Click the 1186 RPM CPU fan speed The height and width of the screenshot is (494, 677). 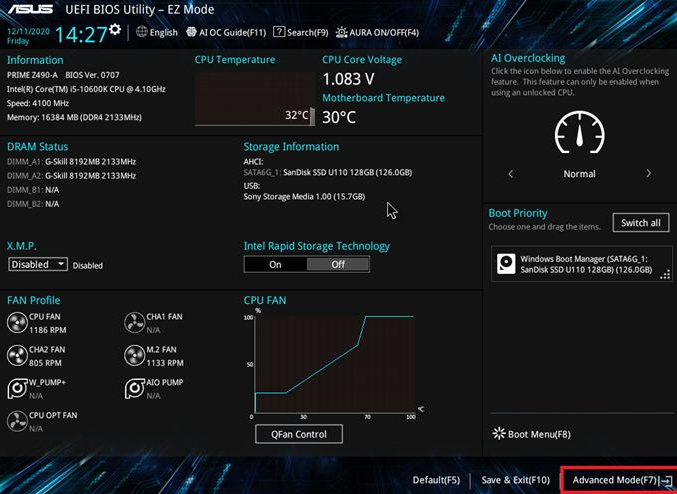coord(48,330)
